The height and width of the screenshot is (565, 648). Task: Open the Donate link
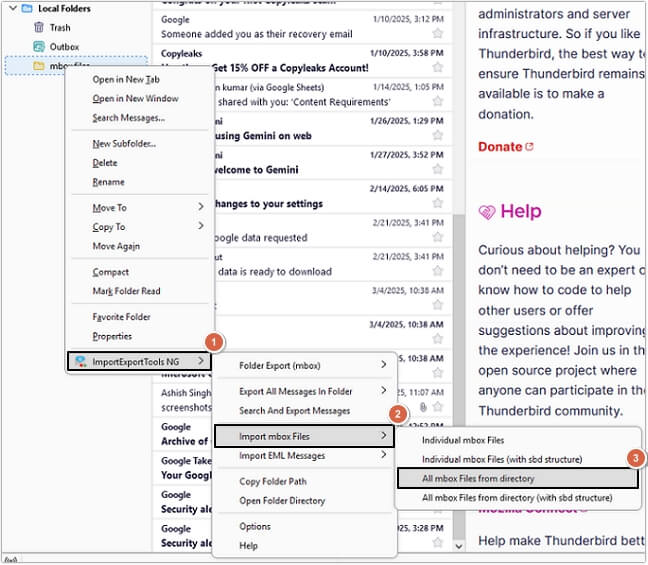point(500,147)
